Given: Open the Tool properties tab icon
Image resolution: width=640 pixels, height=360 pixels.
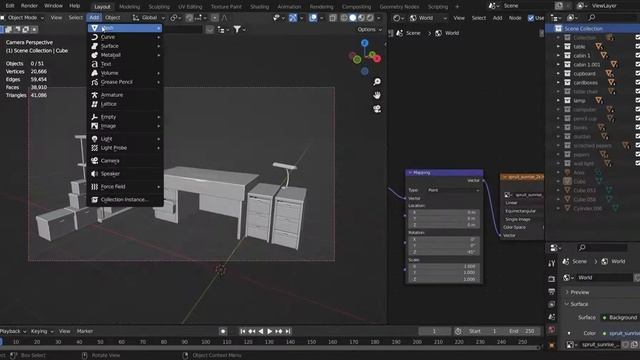Looking at the screenshot, I should pyautogui.click(x=552, y=264).
